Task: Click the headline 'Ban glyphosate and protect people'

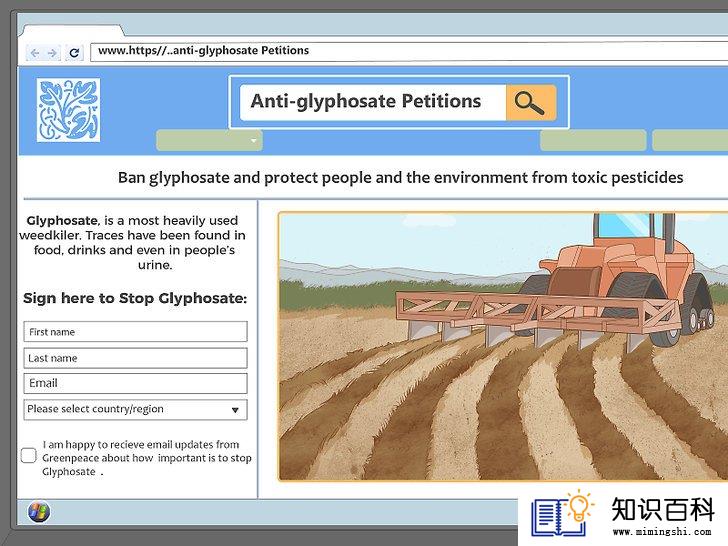Action: point(400,178)
